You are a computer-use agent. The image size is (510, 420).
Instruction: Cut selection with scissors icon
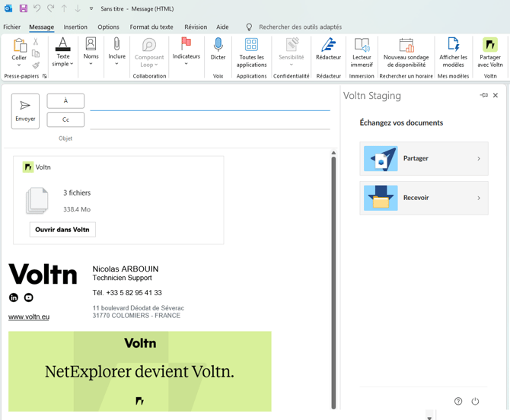[x=36, y=41]
